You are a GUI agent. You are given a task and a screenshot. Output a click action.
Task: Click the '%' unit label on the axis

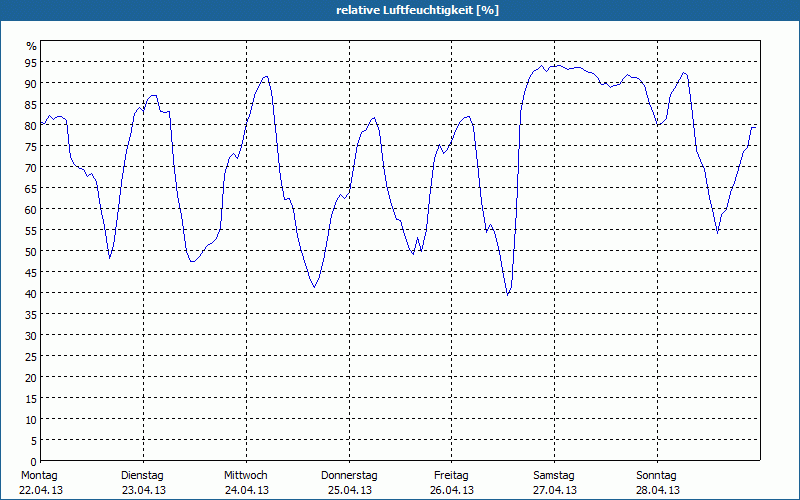32,46
